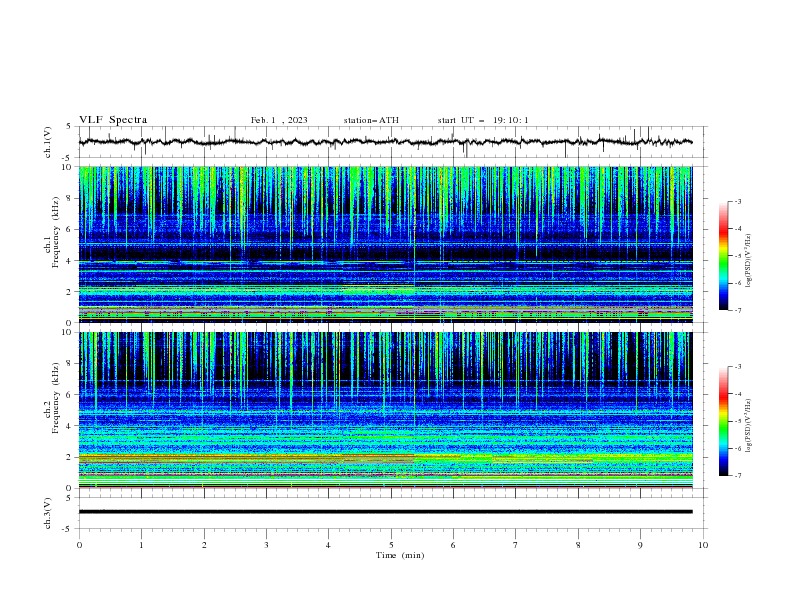The height and width of the screenshot is (612, 792).
Task: Click the ch.2 spectrogram panel
Action: point(385,410)
